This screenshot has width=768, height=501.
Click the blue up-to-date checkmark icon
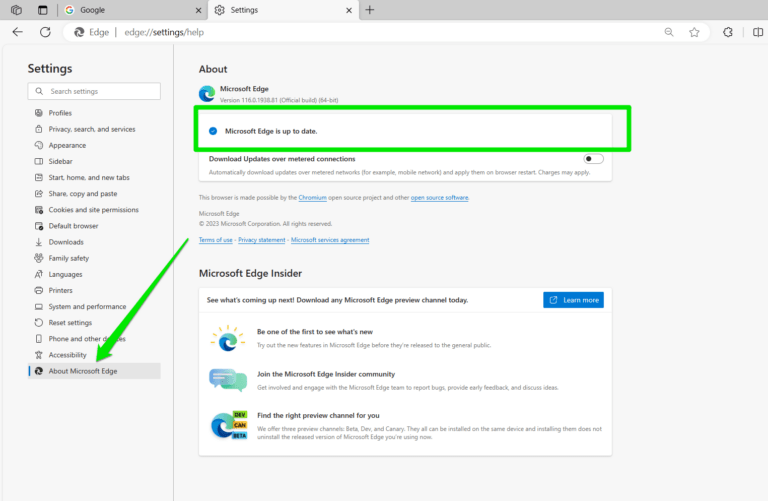tap(213, 131)
